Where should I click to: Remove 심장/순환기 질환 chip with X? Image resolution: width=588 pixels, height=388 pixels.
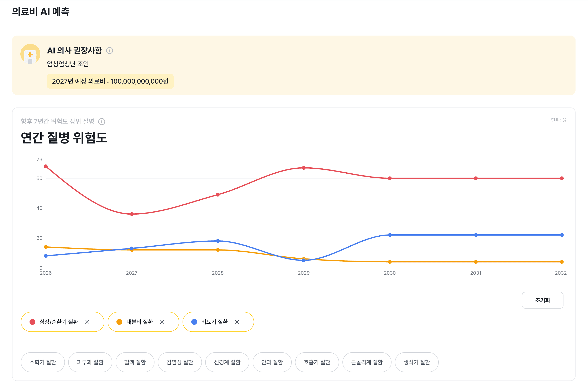87,322
